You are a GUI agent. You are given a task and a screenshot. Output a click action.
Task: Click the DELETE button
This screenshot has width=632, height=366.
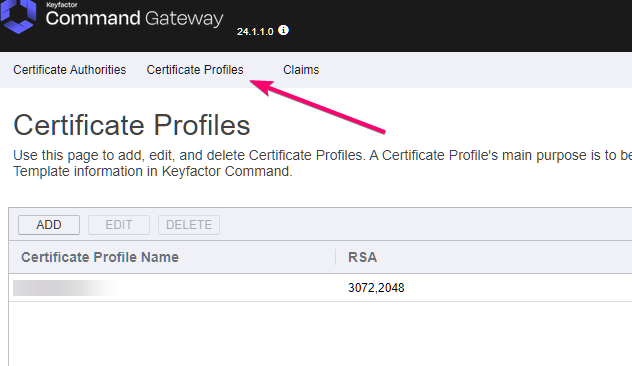point(189,225)
